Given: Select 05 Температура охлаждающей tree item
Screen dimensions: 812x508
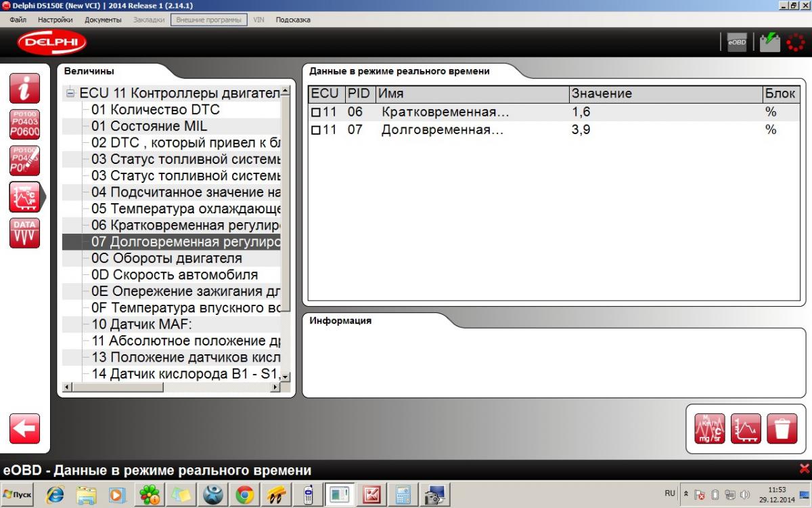Looking at the screenshot, I should [x=186, y=209].
